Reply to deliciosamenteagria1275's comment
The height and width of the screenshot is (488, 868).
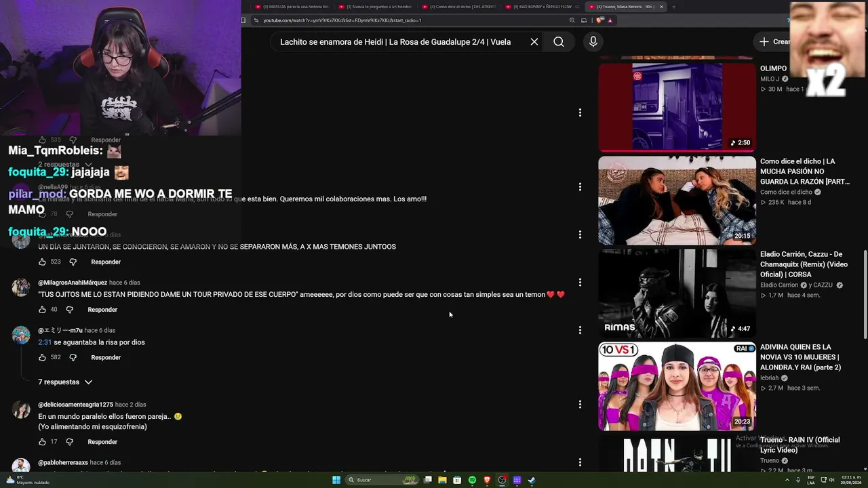point(102,442)
